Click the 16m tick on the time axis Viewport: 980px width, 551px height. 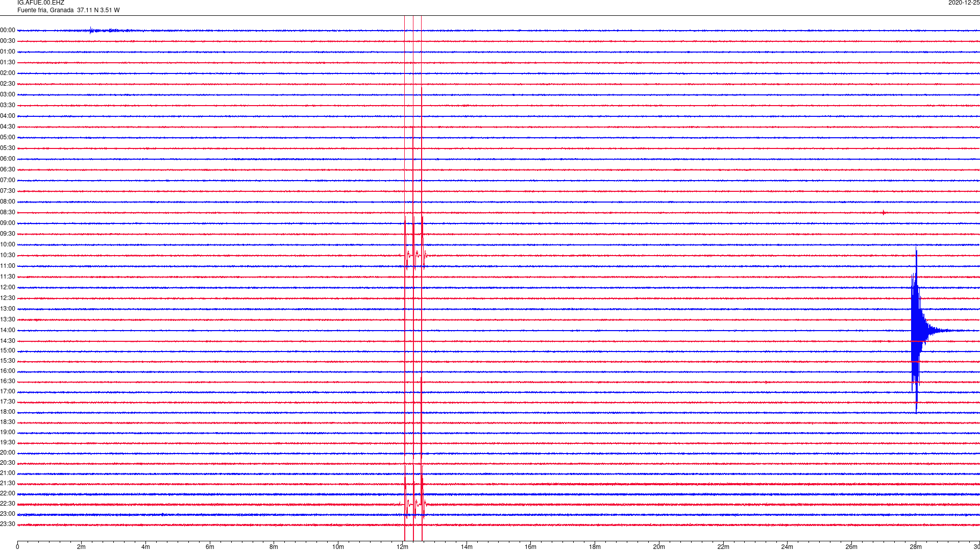[x=531, y=547]
